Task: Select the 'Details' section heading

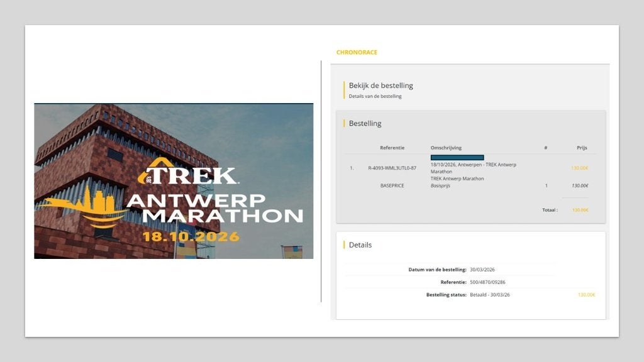Action: point(360,244)
